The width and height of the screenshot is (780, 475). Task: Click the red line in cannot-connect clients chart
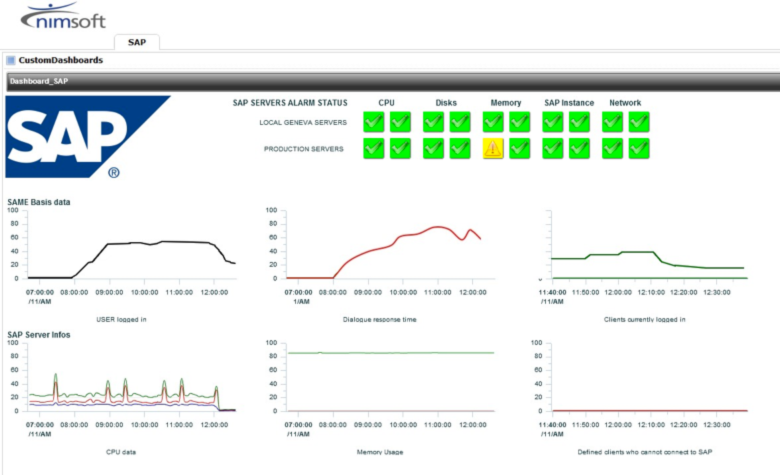(649, 411)
